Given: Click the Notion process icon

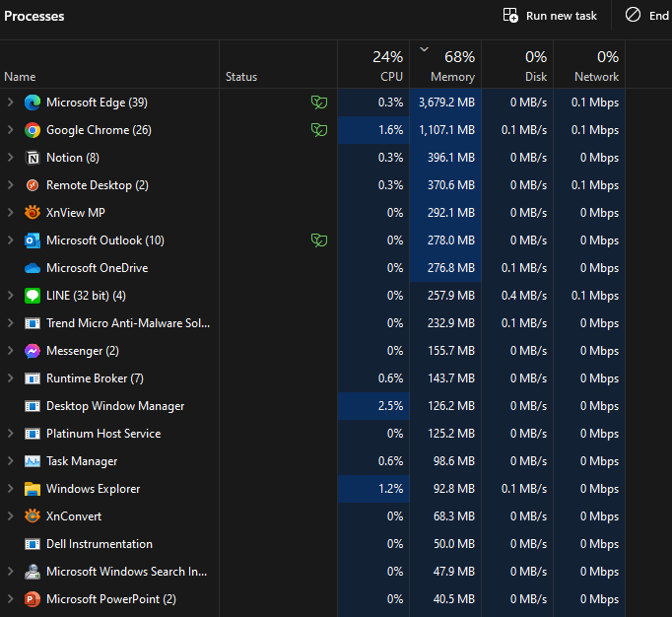Looking at the screenshot, I should click(x=33, y=158).
